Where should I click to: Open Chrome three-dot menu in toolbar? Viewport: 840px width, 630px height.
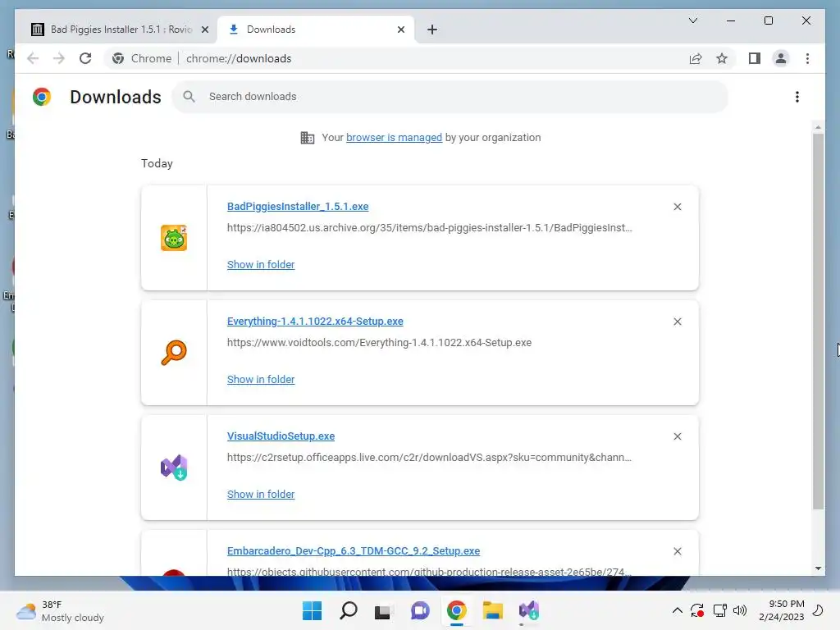[807, 58]
